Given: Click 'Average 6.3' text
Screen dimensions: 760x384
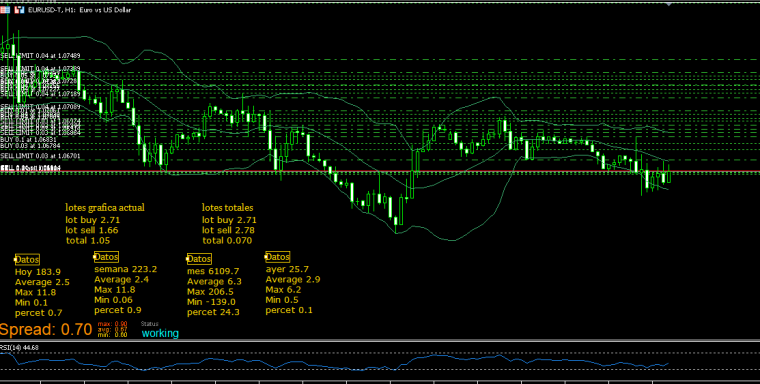Looking at the screenshot, I should click(214, 281).
